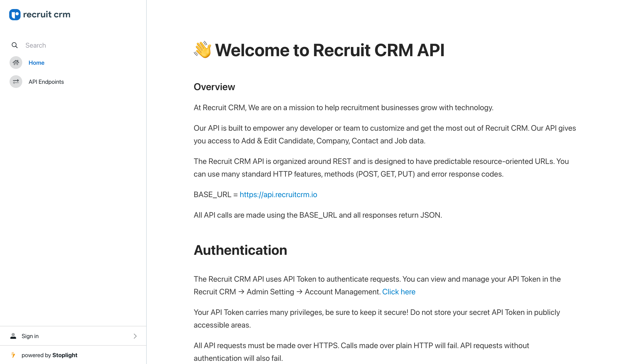Expand the Sign in chevron arrow
The image size is (626, 364).
tap(135, 336)
